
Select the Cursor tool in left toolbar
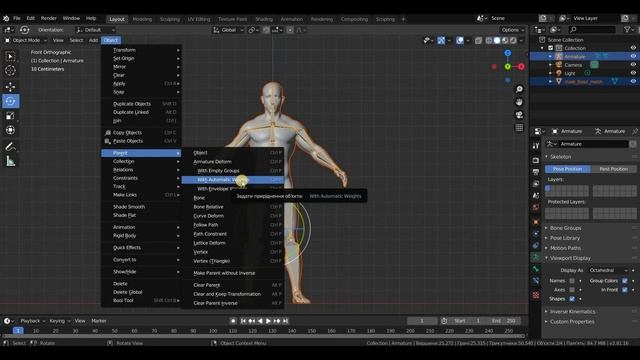tap(10, 70)
